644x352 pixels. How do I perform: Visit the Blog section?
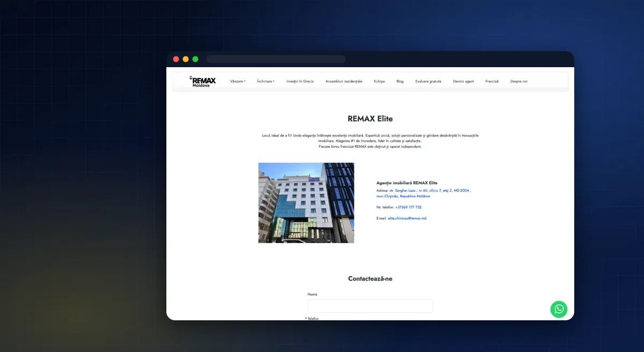click(x=400, y=82)
